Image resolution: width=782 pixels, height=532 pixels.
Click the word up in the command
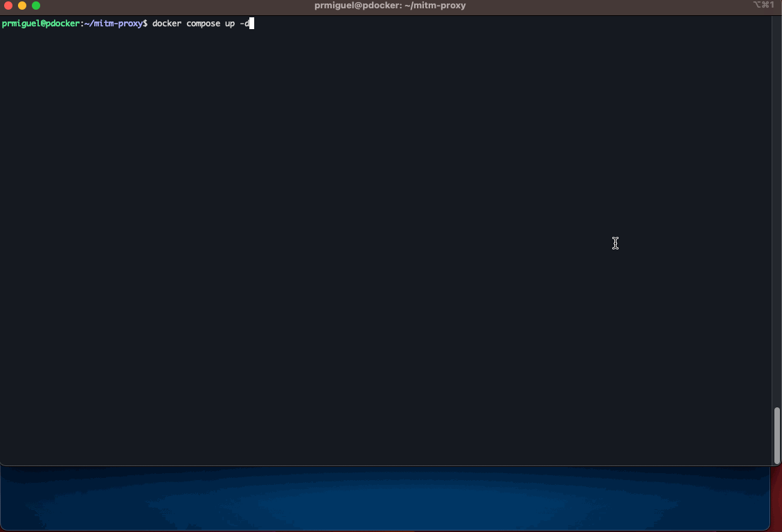[x=229, y=24]
